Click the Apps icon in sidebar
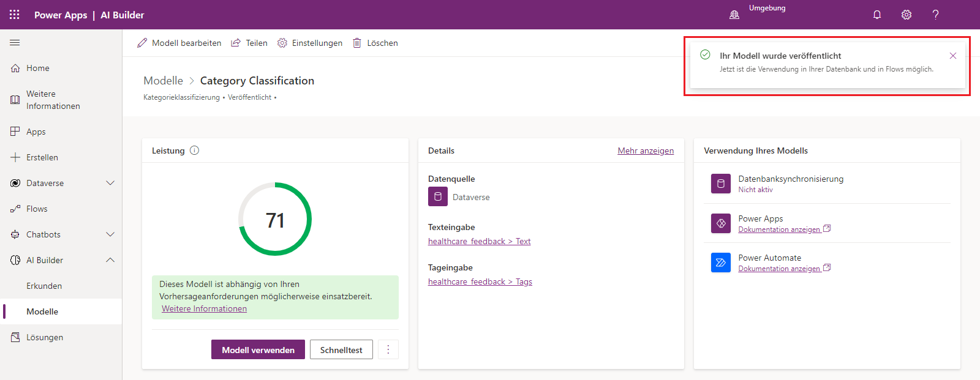 coord(15,132)
